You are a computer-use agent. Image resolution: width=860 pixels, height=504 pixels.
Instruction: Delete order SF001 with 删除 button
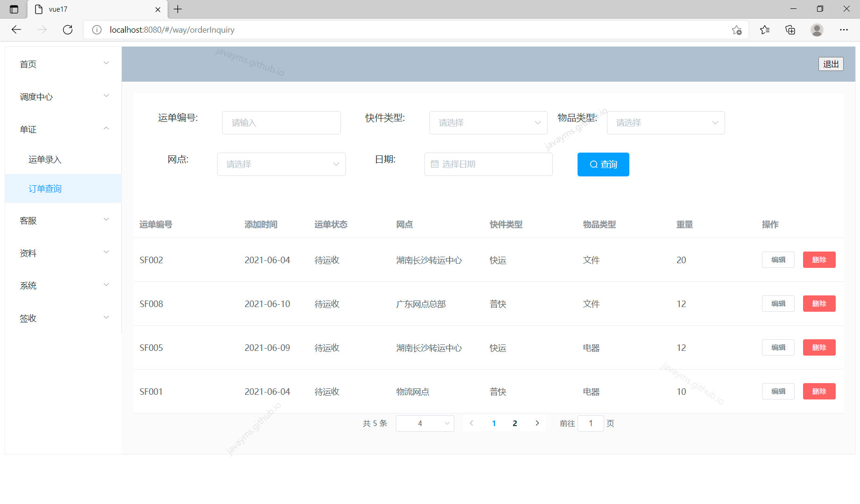[x=819, y=392]
